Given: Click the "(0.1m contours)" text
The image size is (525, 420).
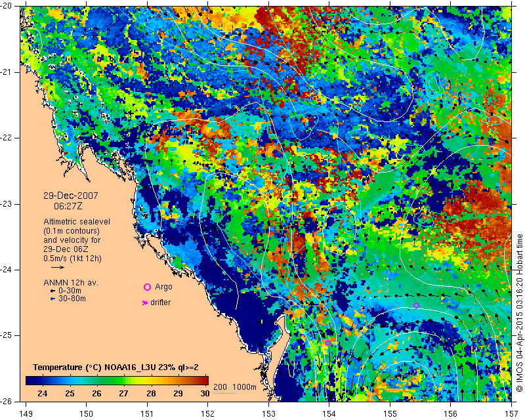Looking at the screenshot, I should coord(72,231).
